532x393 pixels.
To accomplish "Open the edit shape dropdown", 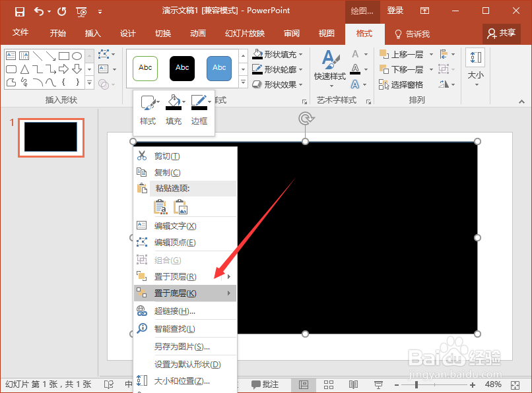I will click(107, 54).
